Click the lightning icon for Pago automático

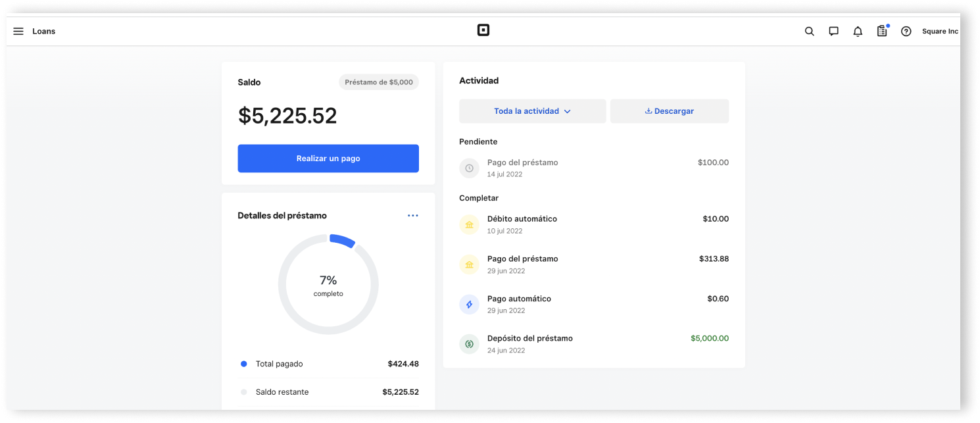pos(469,305)
